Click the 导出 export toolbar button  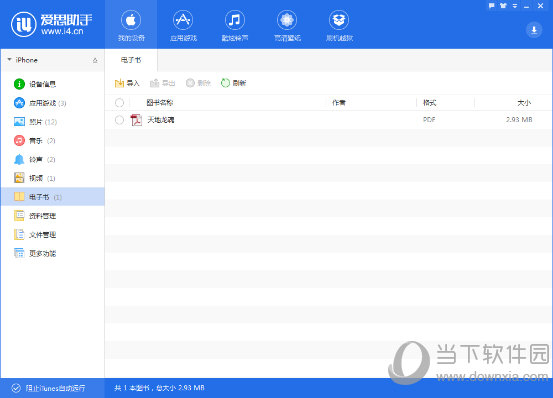[x=163, y=83]
